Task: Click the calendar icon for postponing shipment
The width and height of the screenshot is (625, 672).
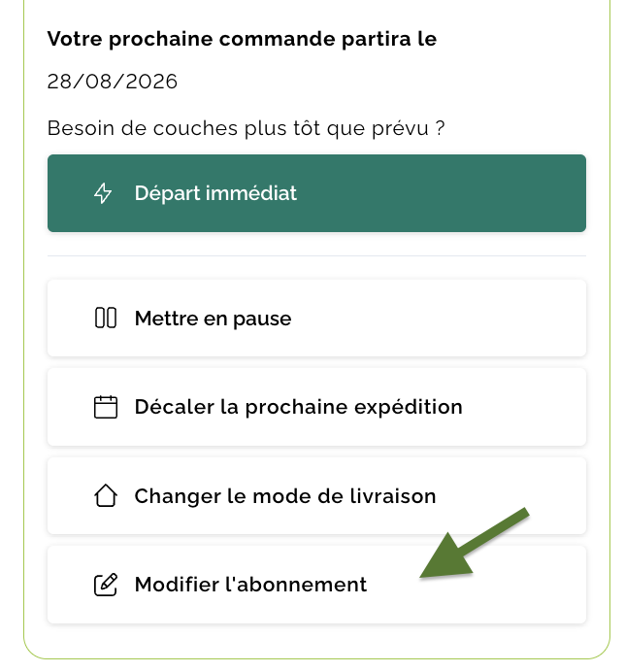Action: (106, 407)
